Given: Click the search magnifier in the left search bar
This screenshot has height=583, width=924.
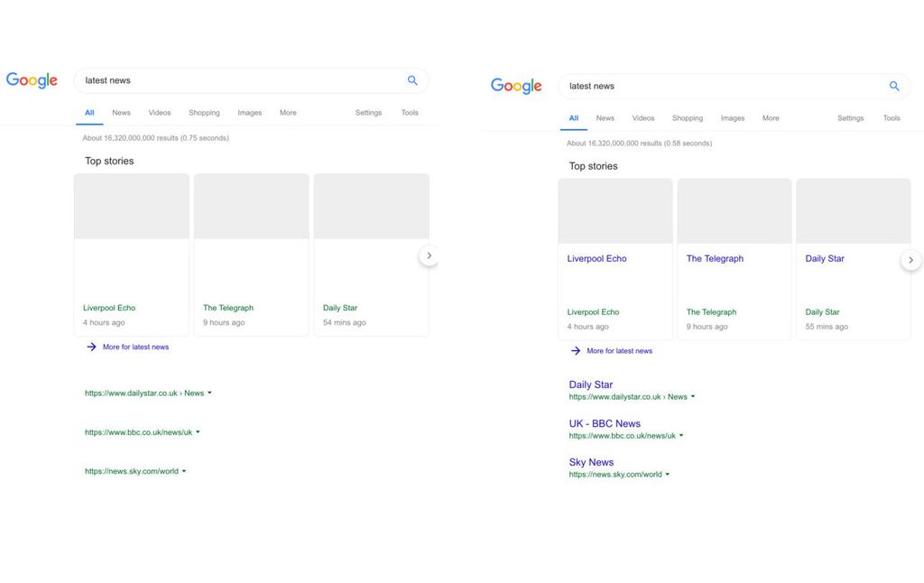Looking at the screenshot, I should [x=412, y=80].
